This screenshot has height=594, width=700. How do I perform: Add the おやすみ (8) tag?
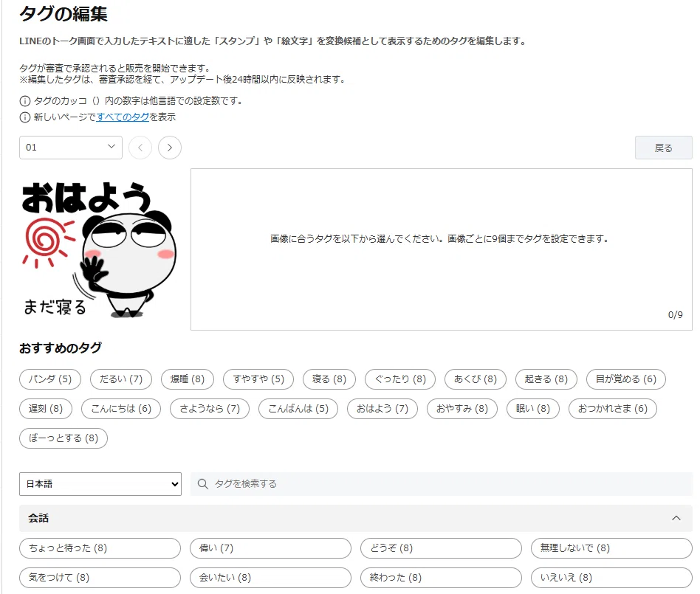coord(462,409)
